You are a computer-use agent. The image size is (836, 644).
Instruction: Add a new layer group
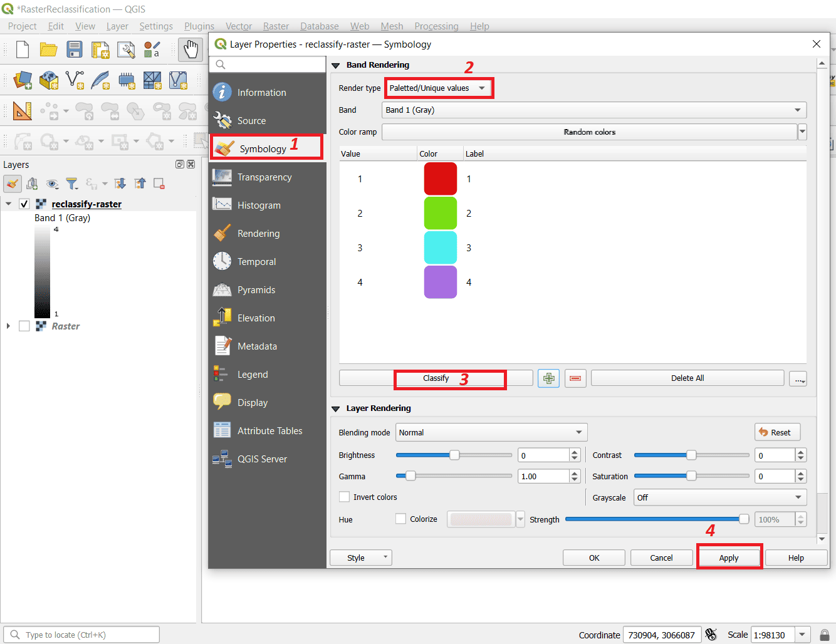click(32, 183)
